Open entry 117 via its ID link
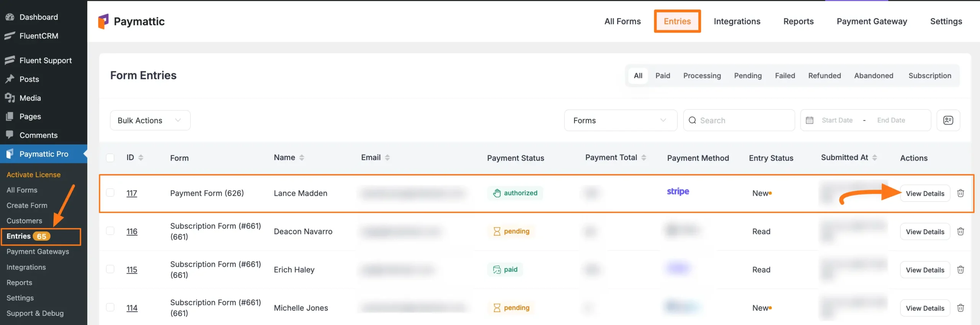Screen dimensions: 980x325 (132, 193)
